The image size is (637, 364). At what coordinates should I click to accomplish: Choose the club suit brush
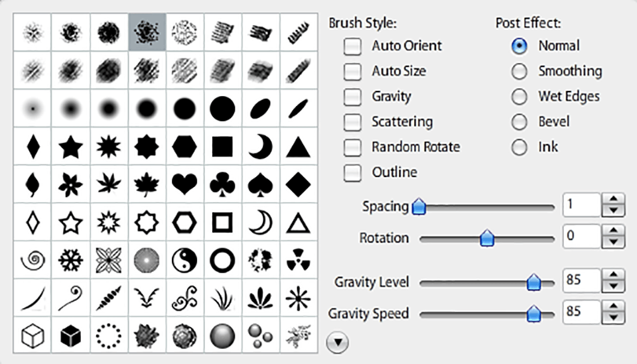point(222,184)
